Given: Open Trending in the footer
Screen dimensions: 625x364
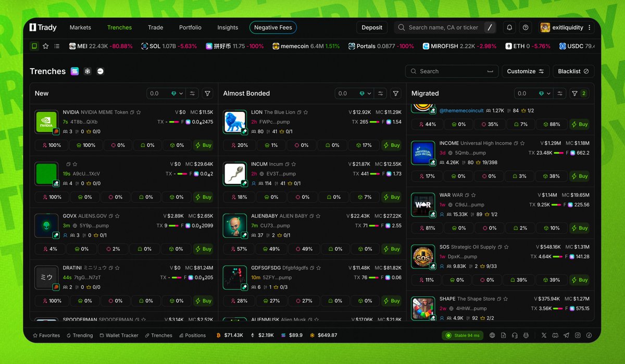Looking at the screenshot, I should tap(79, 335).
